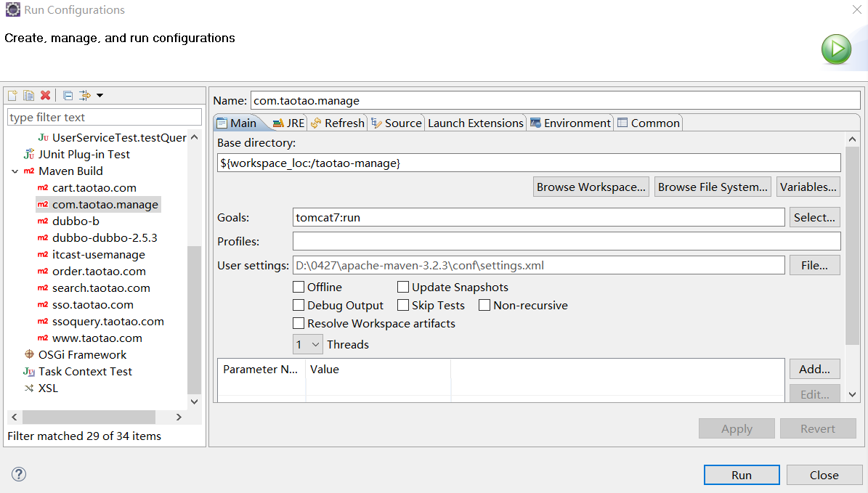868x493 pixels.
Task: Enable the Debug Output checkbox
Action: (x=299, y=305)
